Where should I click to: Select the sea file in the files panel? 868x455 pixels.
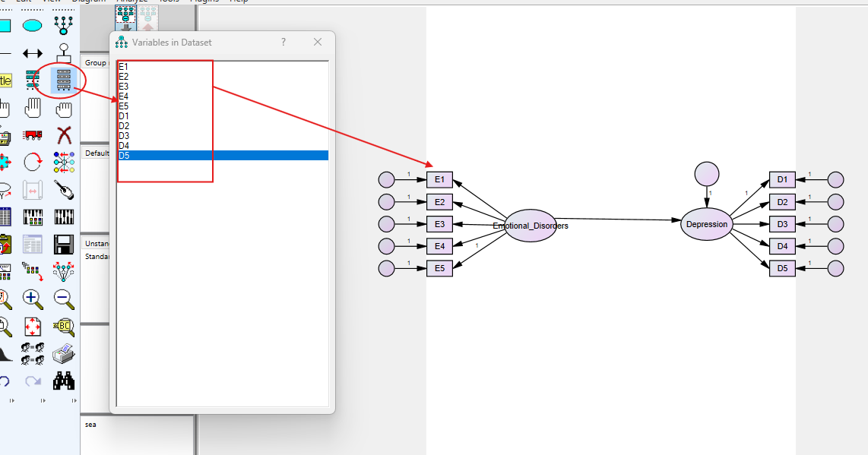(91, 425)
